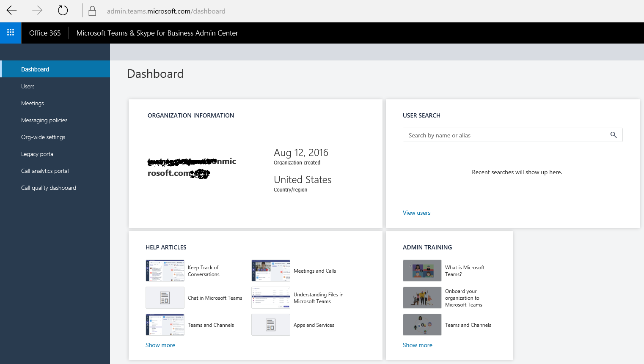644x364 pixels.
Task: Click Microsoft Teams & Skype Admin Center title
Action: (x=157, y=33)
